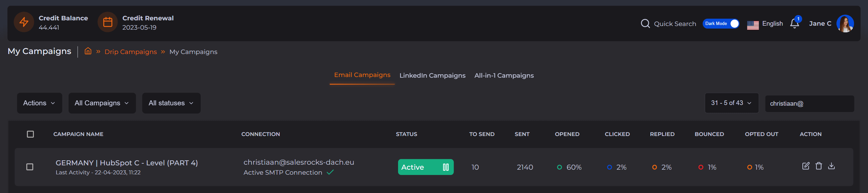Image resolution: width=868 pixels, height=193 pixels.
Task: Expand the All Campaigns filter
Action: point(102,103)
